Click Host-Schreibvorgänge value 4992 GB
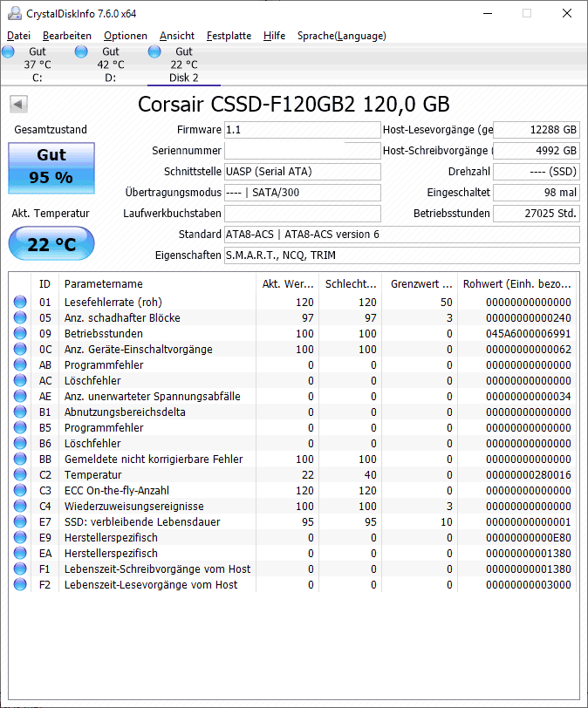 click(x=537, y=151)
